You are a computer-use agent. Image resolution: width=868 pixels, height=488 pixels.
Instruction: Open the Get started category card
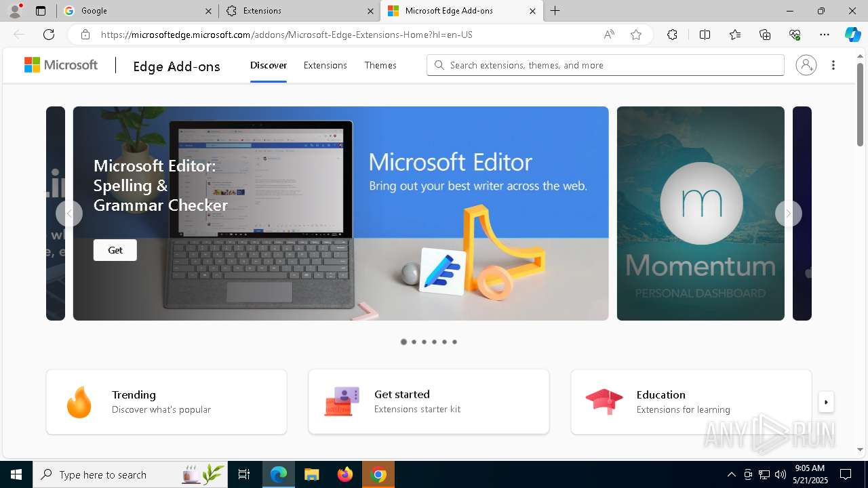click(429, 402)
